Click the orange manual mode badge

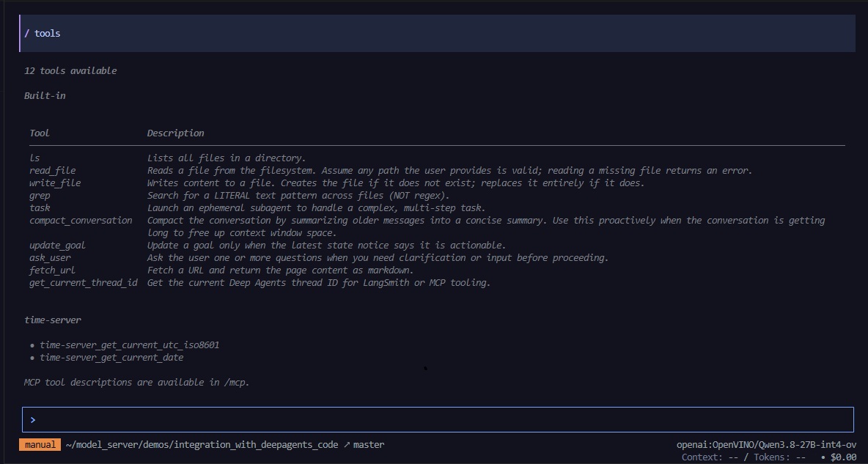40,445
